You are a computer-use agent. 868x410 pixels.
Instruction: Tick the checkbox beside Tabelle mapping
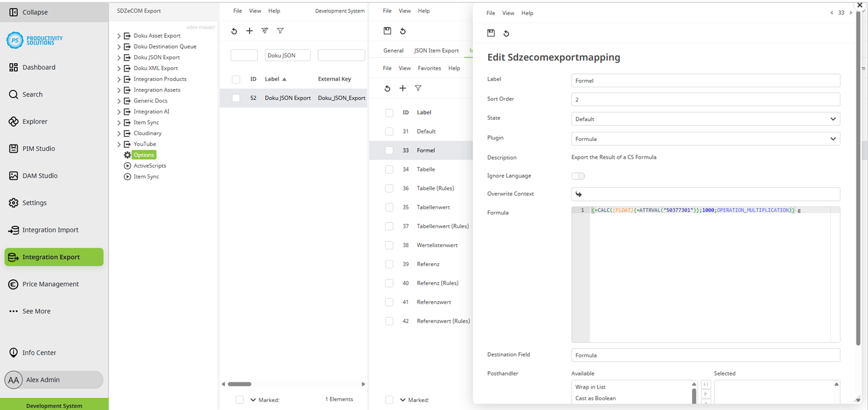pos(389,169)
